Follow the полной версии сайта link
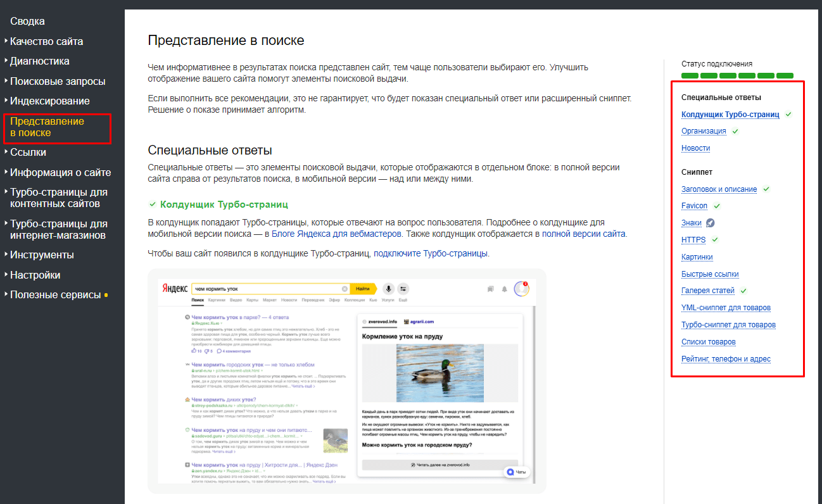 tap(584, 234)
